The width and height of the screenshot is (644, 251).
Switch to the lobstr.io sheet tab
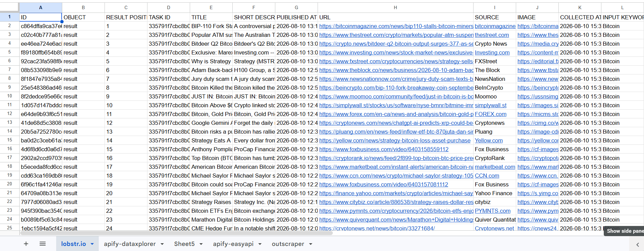73,244
